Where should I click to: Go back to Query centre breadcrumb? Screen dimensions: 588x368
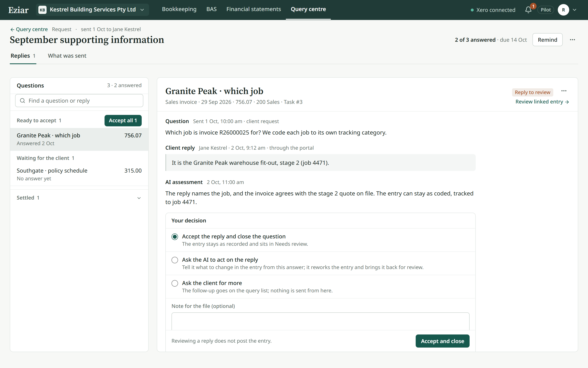click(x=29, y=29)
